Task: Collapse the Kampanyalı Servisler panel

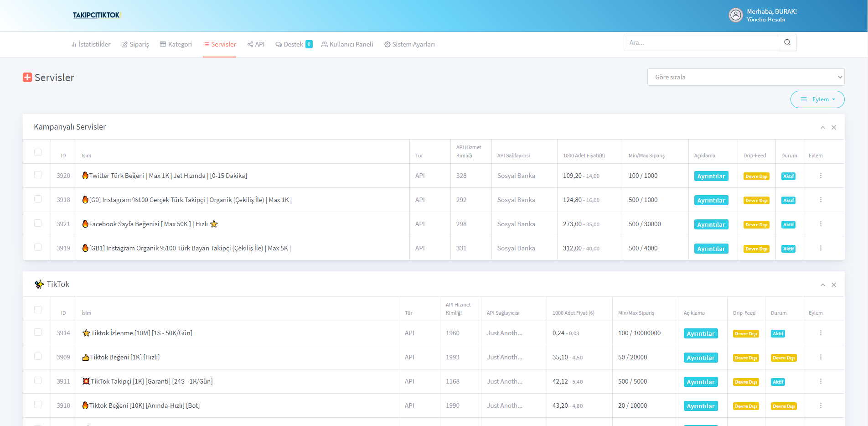Action: click(x=823, y=127)
